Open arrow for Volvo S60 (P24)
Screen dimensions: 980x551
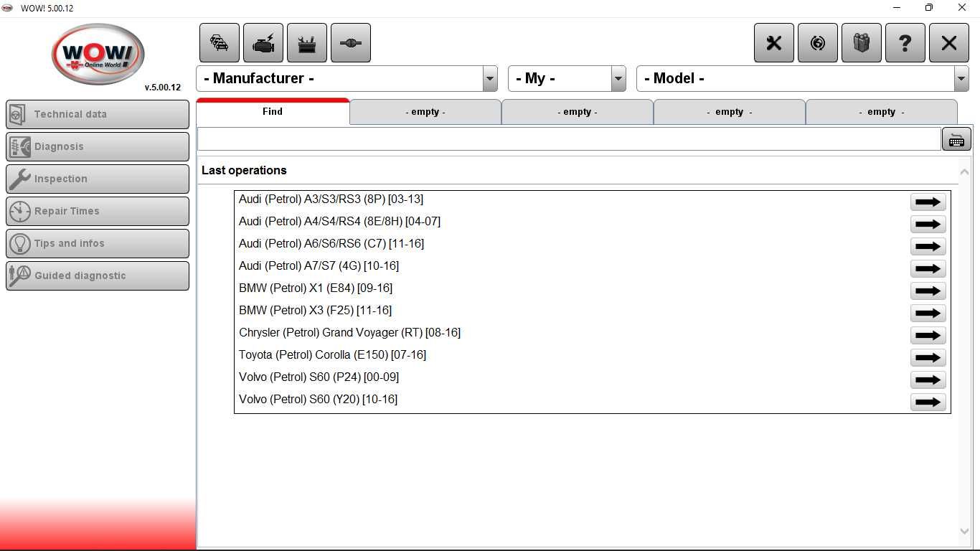click(928, 380)
